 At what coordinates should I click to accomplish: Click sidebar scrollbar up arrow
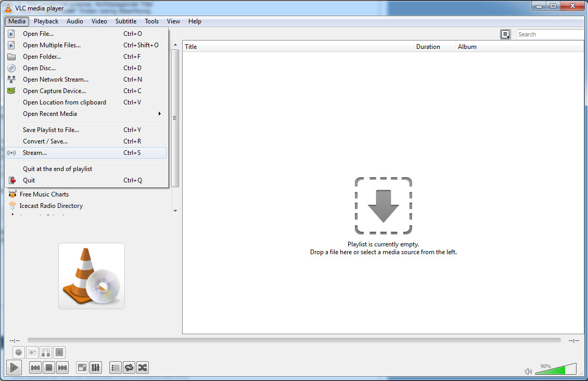click(175, 45)
